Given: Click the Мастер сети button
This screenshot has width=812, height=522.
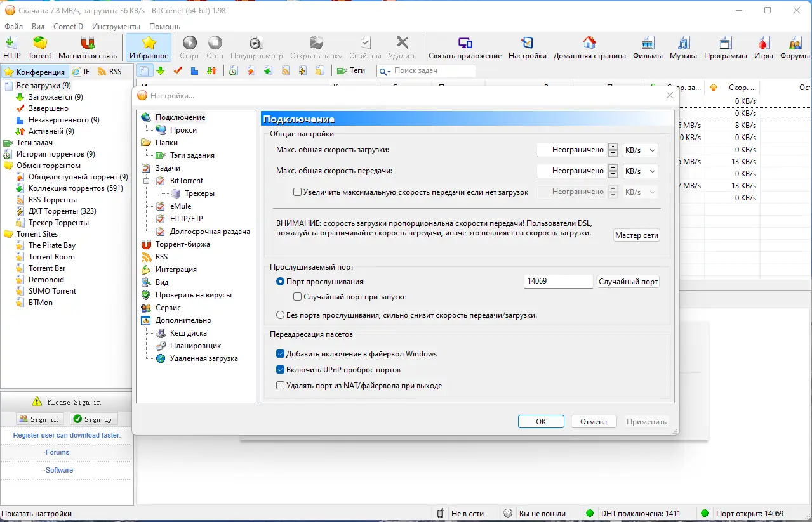Looking at the screenshot, I should pyautogui.click(x=637, y=235).
